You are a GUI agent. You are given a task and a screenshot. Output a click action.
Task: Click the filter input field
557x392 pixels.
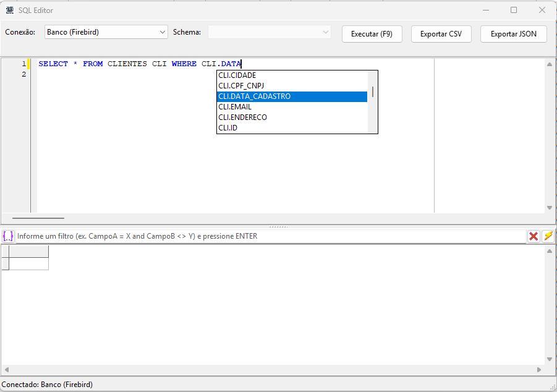click(271, 236)
